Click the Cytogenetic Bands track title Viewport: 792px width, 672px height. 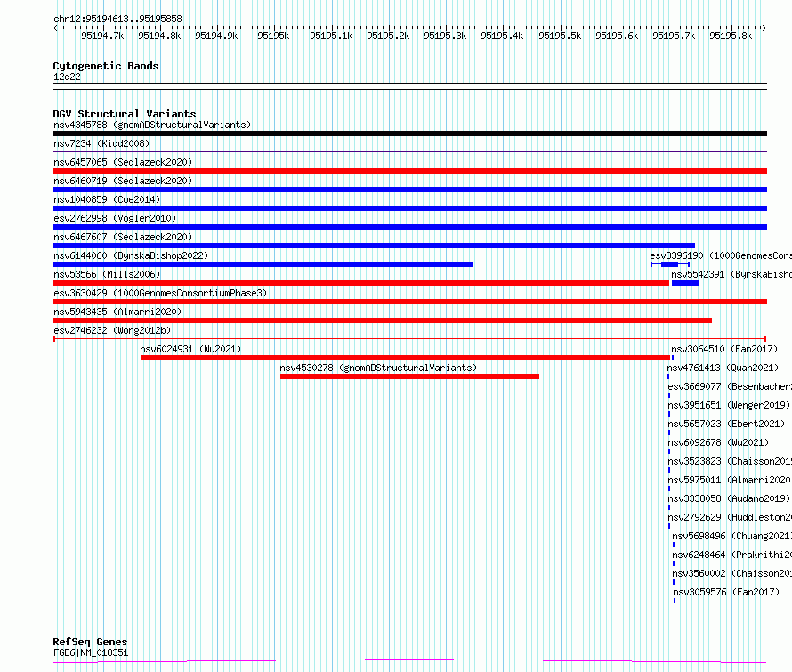106,66
